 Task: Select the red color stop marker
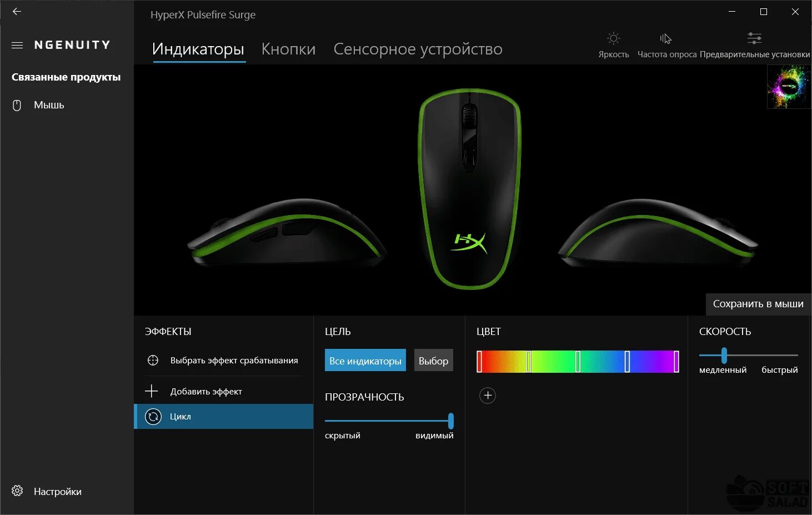479,362
